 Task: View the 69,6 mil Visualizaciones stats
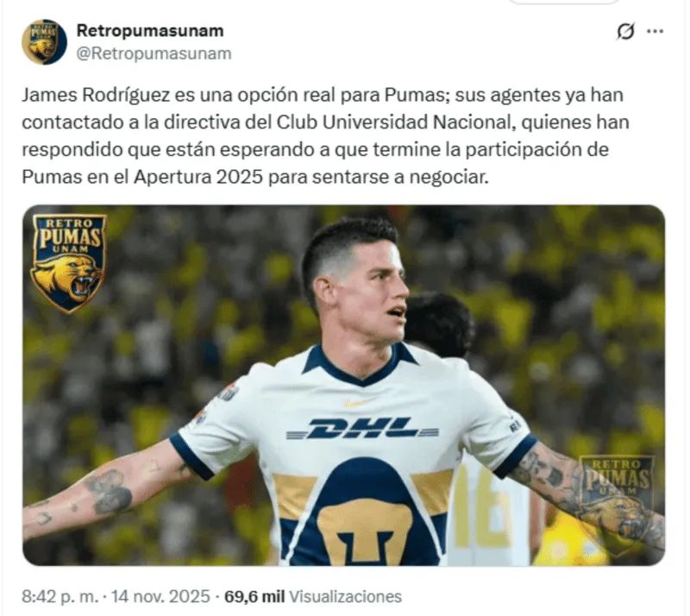(313, 597)
